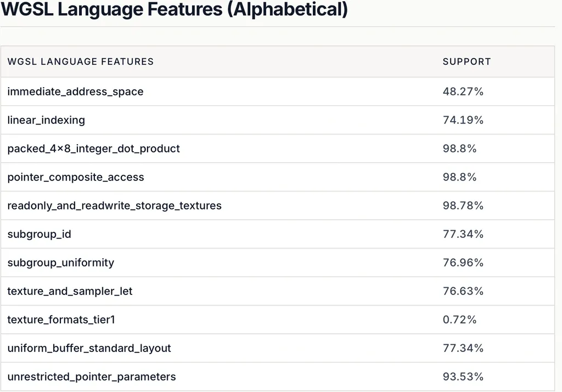Click the texture_and_sampler_let feature name
The width and height of the screenshot is (562, 392).
point(70,291)
